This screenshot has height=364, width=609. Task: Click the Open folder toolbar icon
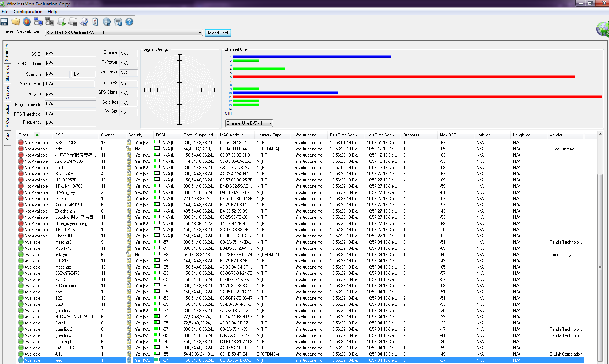[x=16, y=22]
